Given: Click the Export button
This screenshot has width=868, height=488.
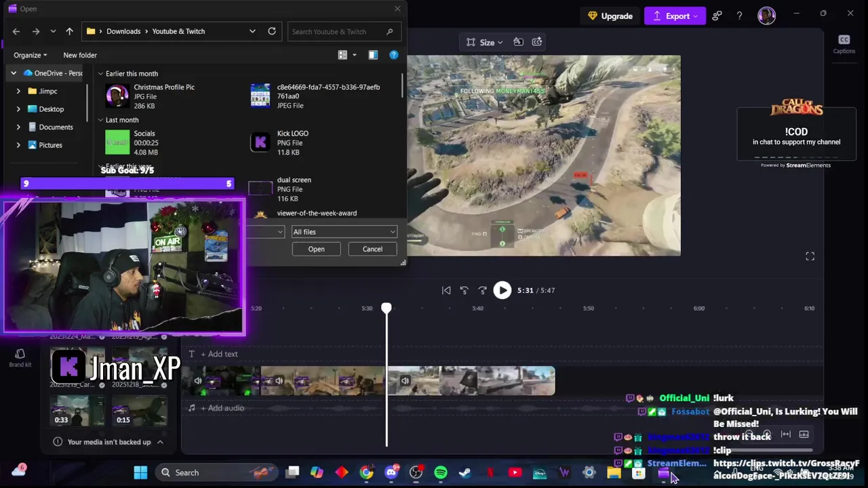Looking at the screenshot, I should 675,16.
